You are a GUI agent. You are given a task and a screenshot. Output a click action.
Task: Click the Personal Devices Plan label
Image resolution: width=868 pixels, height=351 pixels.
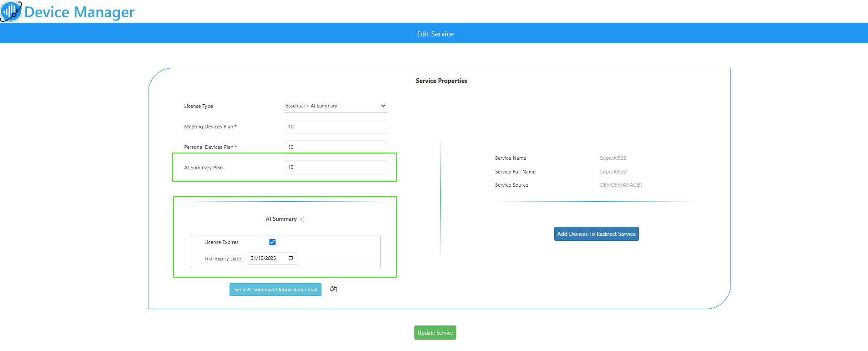tap(209, 147)
